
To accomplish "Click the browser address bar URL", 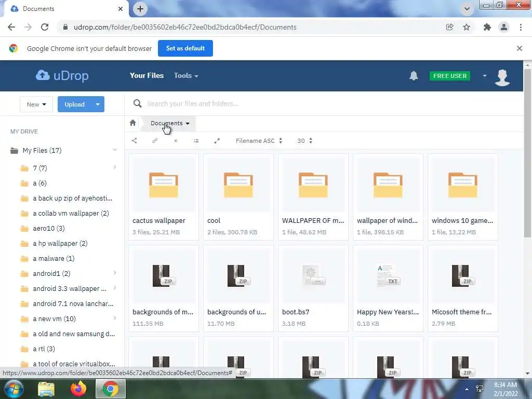I will [185, 27].
